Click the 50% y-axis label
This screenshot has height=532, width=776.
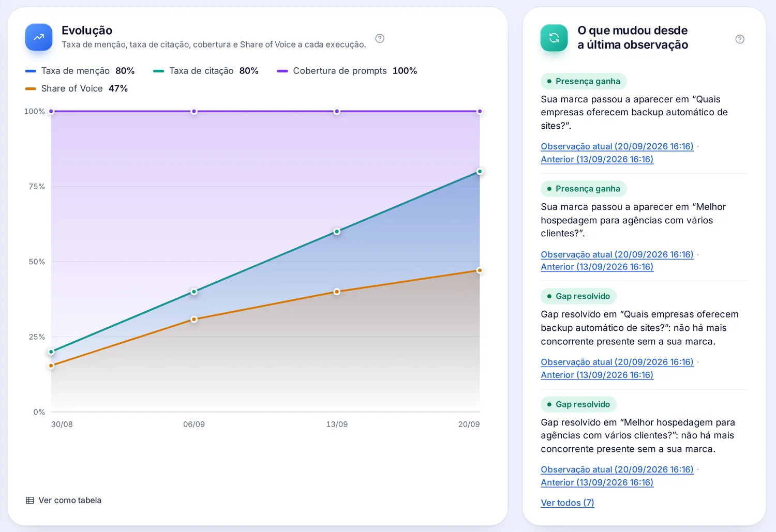tap(37, 262)
